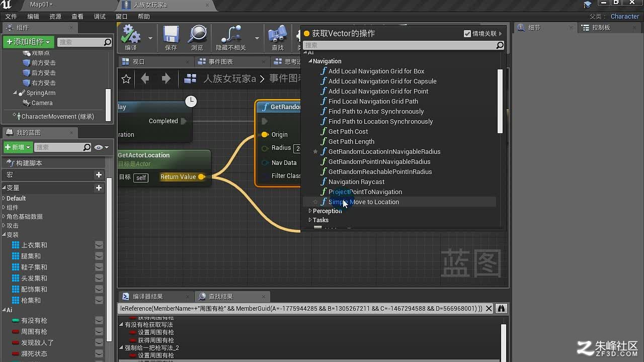Click the Origin input pin

click(265, 135)
